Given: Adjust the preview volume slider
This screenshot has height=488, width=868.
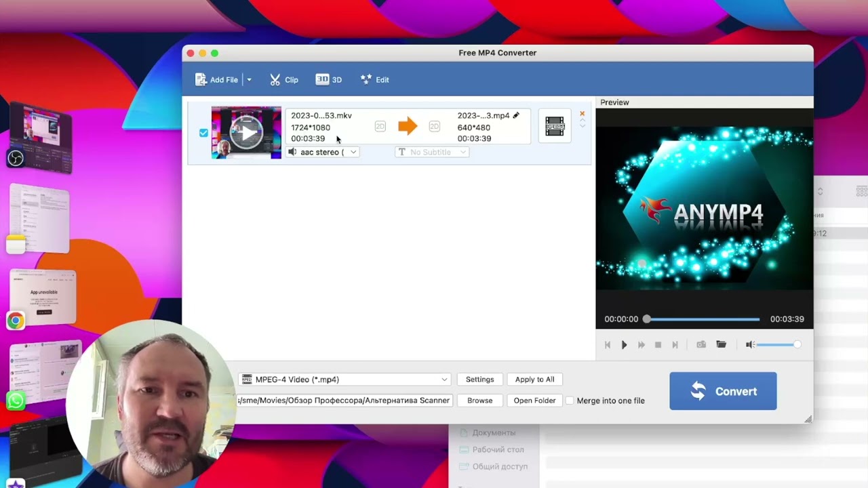Looking at the screenshot, I should click(x=778, y=345).
